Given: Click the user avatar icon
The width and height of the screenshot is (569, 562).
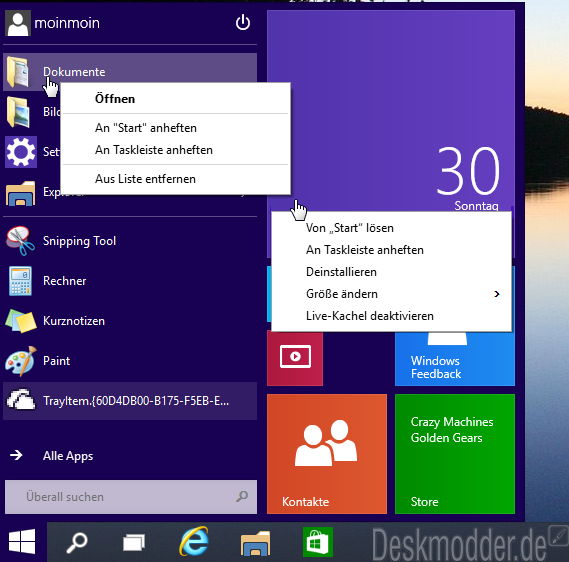Looking at the screenshot, I should click(x=18, y=23).
